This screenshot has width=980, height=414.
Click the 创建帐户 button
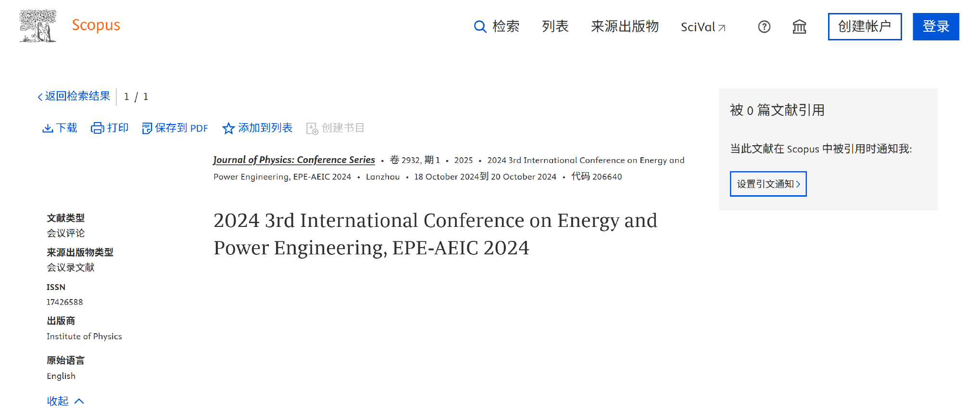[865, 26]
